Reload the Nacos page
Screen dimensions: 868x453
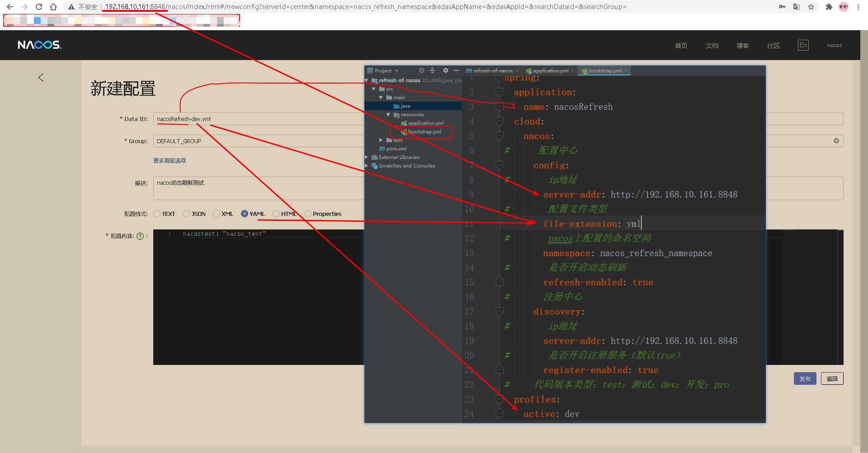[39, 7]
